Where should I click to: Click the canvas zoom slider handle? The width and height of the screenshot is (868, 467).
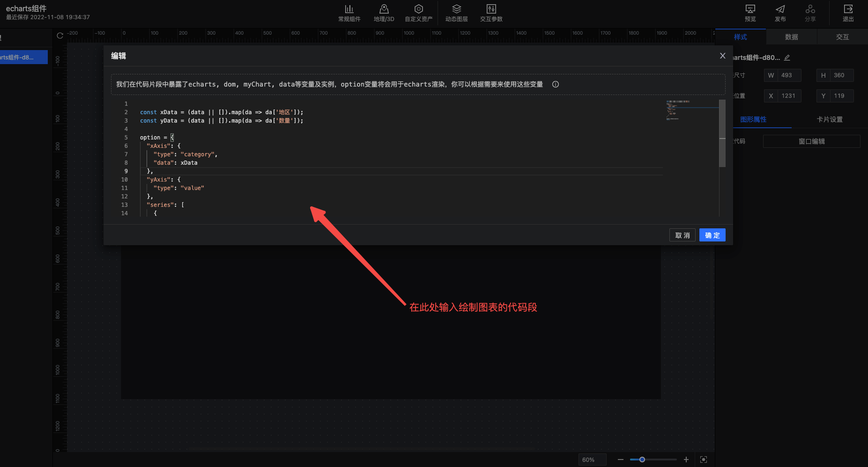642,460
